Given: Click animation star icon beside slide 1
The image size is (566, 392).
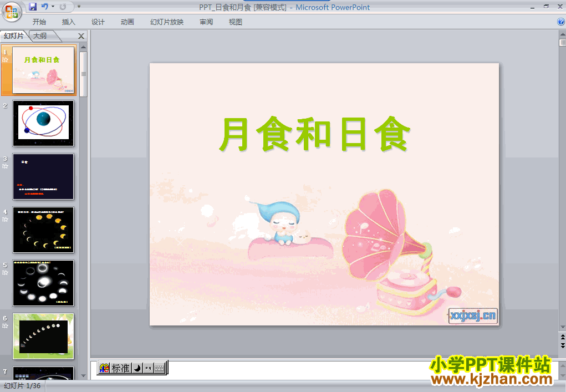Looking at the screenshot, I should tap(5, 60).
